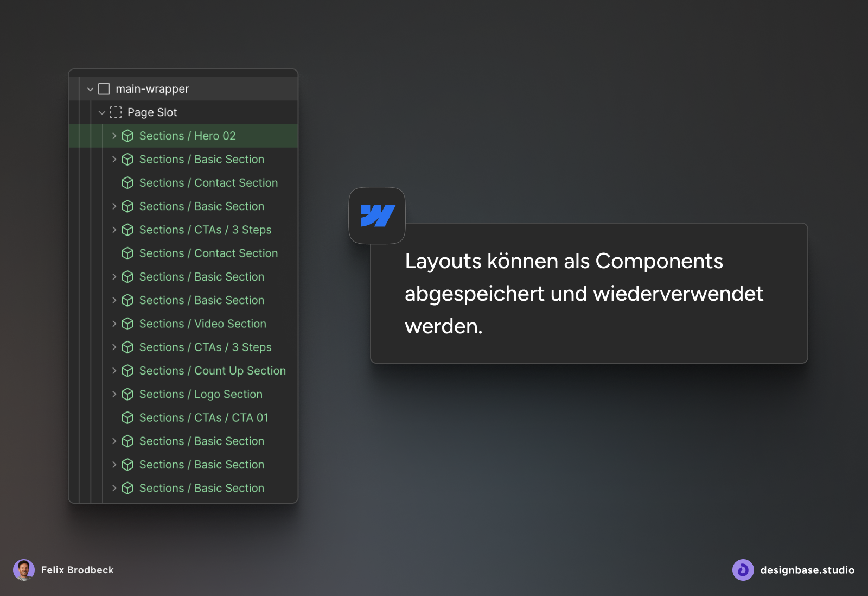Click the Page Slot dashed-frame icon
Image resolution: width=868 pixels, height=596 pixels.
click(116, 112)
